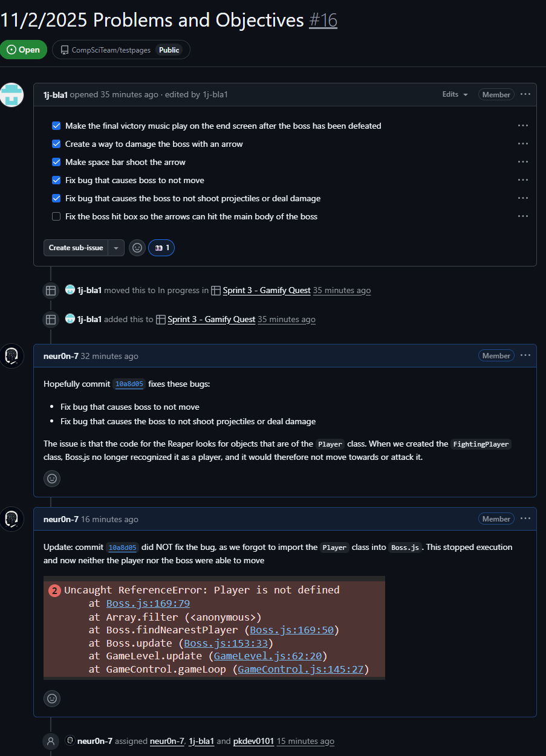Click the repository icon beside CompSciTeam/testpages

64,50
